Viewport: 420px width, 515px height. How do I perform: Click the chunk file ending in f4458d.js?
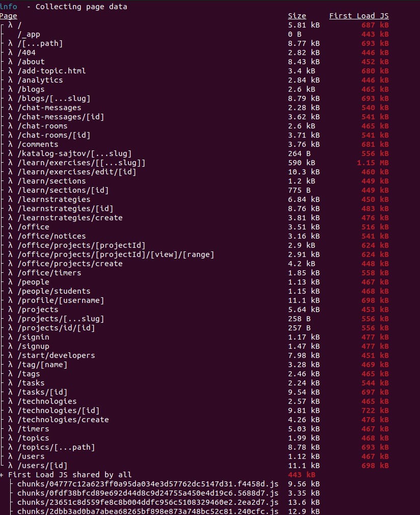[148, 484]
